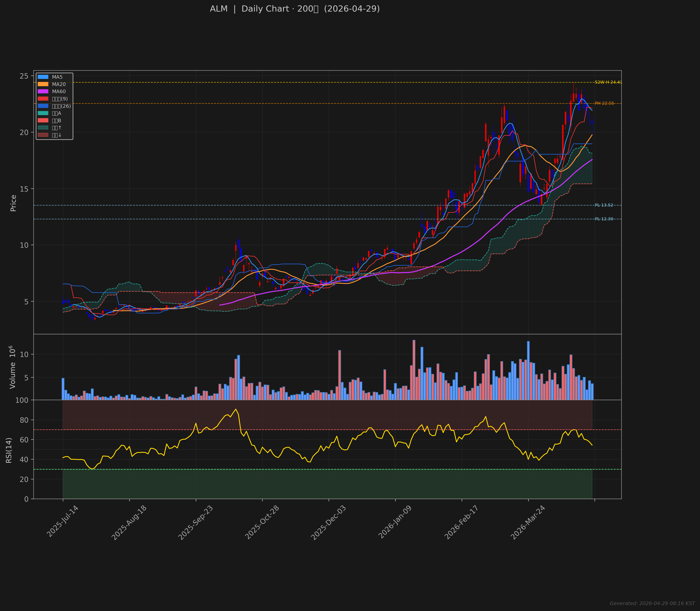Viewport: 700px width, 611px height.
Task: Click the MA5 blue legend swatch
Action: click(x=43, y=77)
